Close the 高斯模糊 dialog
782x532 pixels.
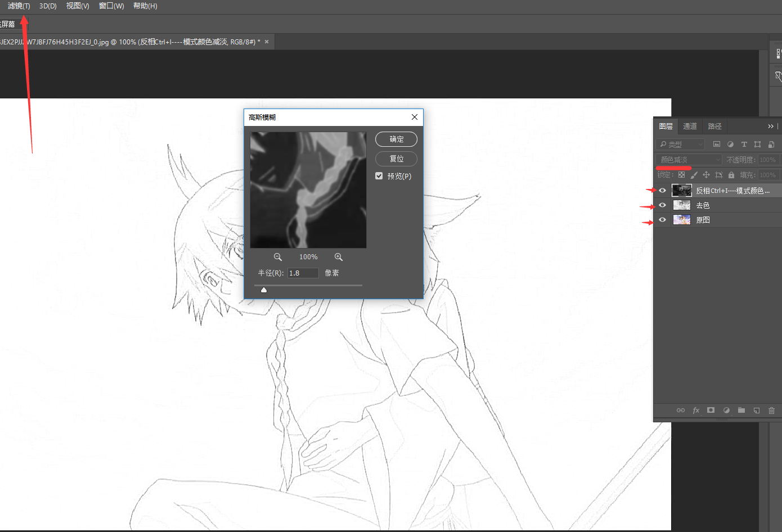(x=415, y=117)
